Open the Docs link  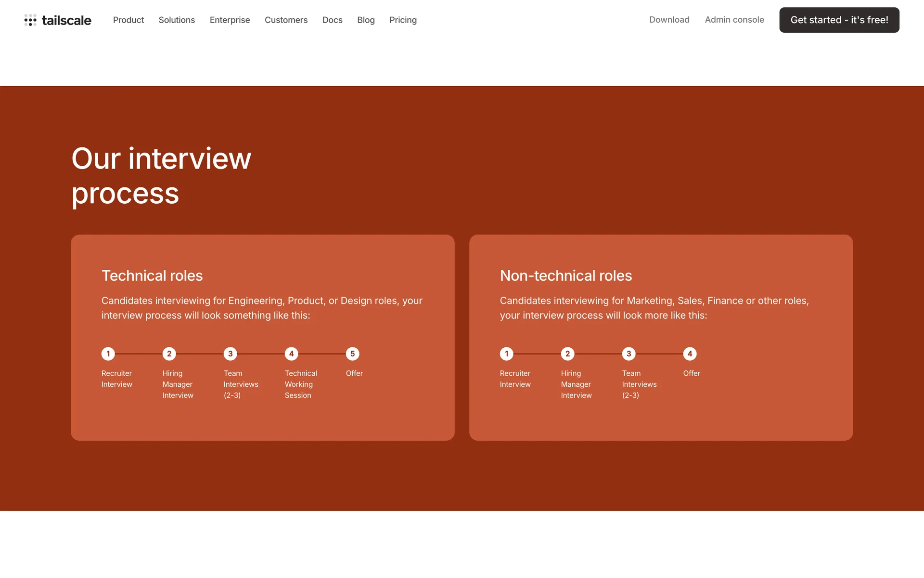pyautogui.click(x=332, y=20)
